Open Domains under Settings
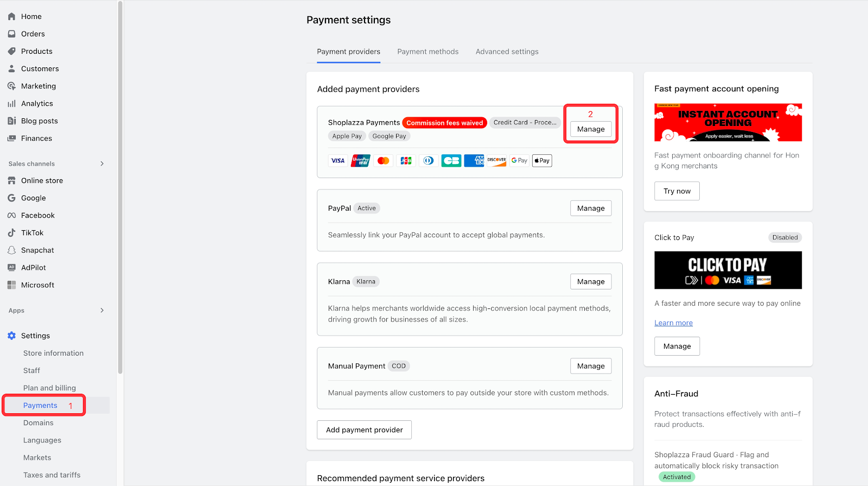Screen dimensions: 868x486 click(x=39, y=423)
